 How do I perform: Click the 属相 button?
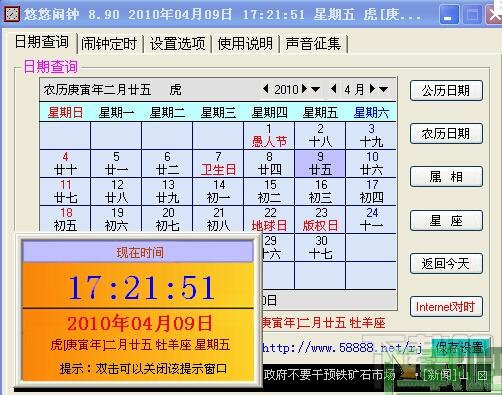[x=446, y=177]
